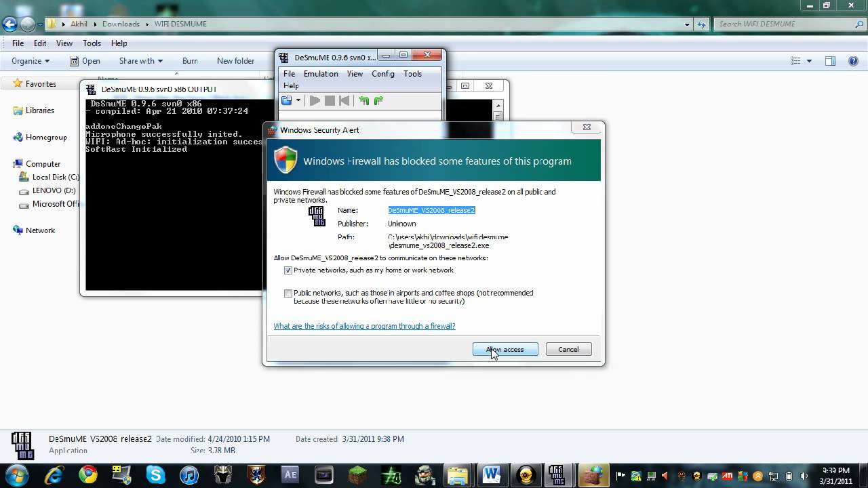Click DeSmuME taskbar icon
This screenshot has height=488, width=868.
557,475
